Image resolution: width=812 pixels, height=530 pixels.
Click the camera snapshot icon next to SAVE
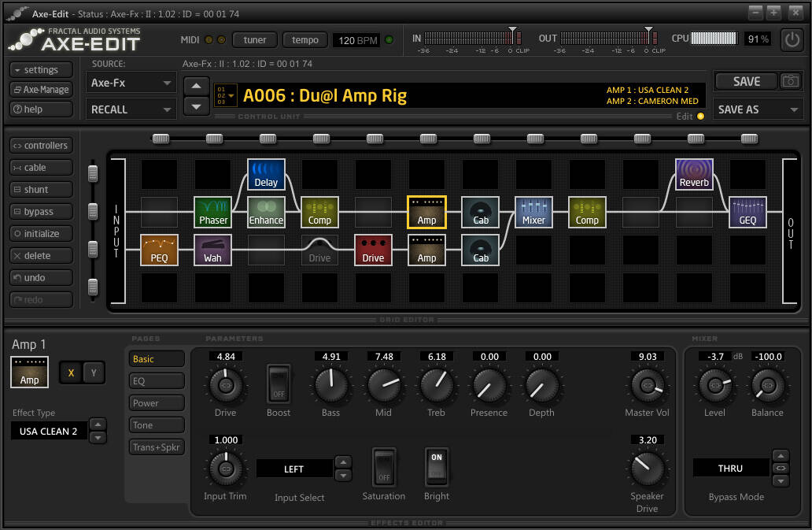790,81
